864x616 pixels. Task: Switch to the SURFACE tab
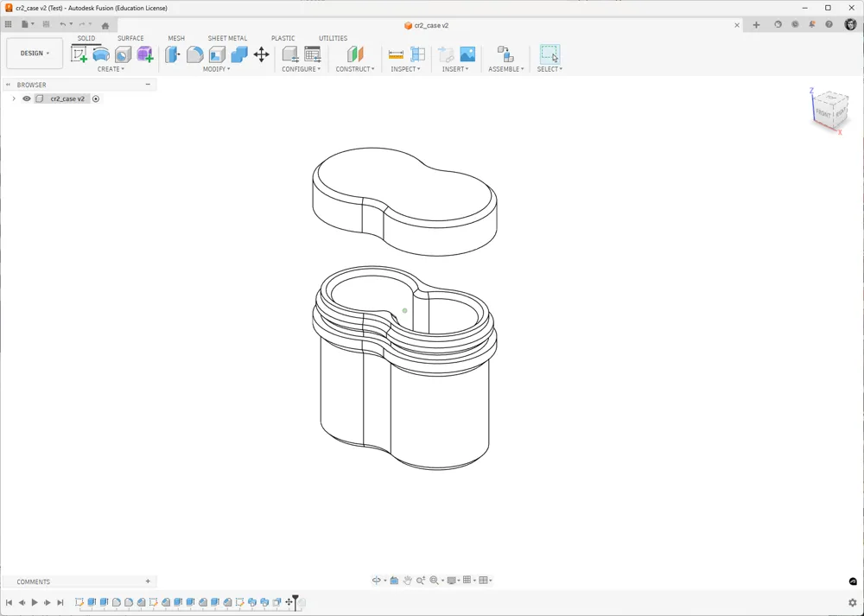(130, 38)
